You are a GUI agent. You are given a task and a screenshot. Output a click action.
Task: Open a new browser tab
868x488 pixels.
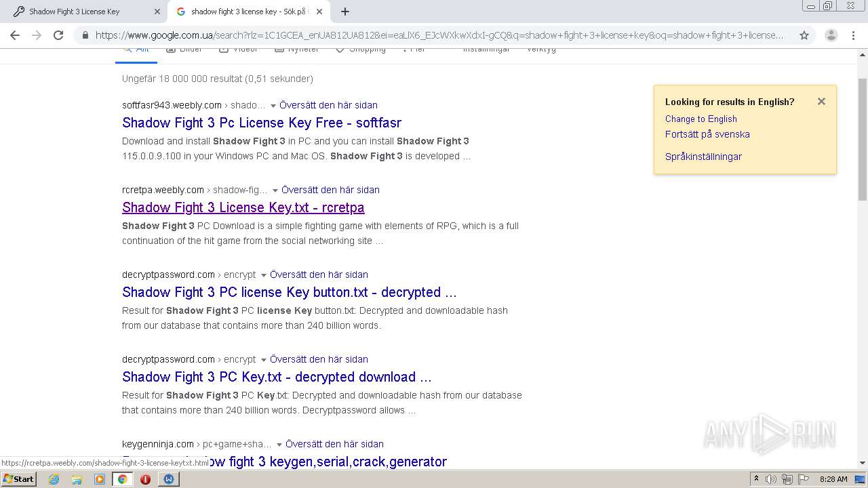pos(345,12)
